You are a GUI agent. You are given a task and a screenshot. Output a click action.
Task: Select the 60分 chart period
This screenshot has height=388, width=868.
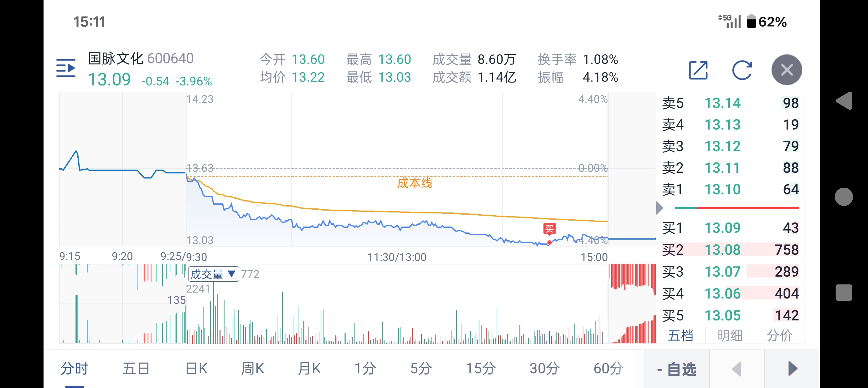pos(608,369)
